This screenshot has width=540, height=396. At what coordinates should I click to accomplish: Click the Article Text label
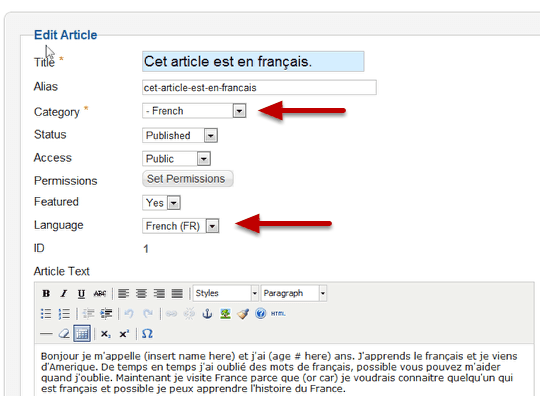click(x=62, y=271)
